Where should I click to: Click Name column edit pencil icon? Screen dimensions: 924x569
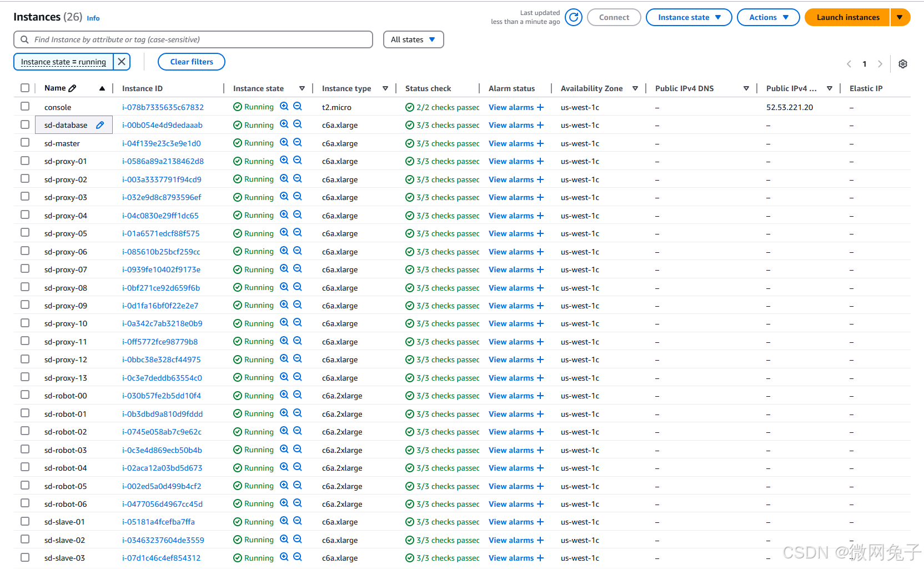point(72,88)
